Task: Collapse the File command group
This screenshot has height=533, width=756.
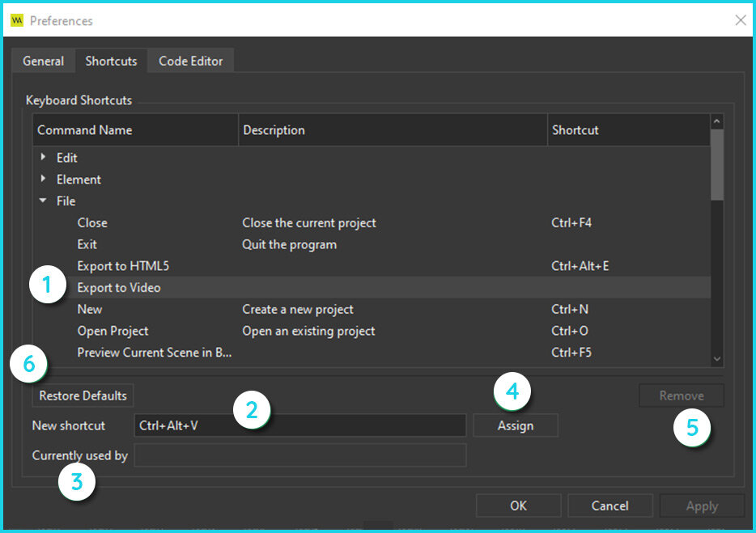Action: click(x=43, y=201)
